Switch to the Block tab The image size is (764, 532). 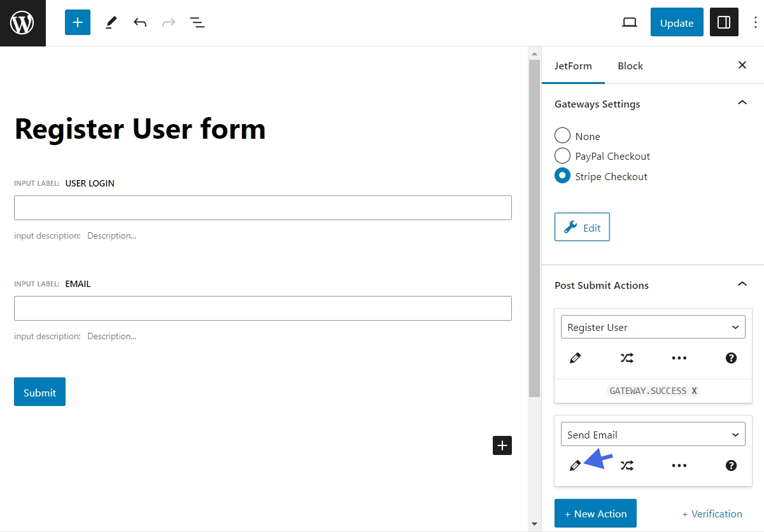pyautogui.click(x=630, y=66)
